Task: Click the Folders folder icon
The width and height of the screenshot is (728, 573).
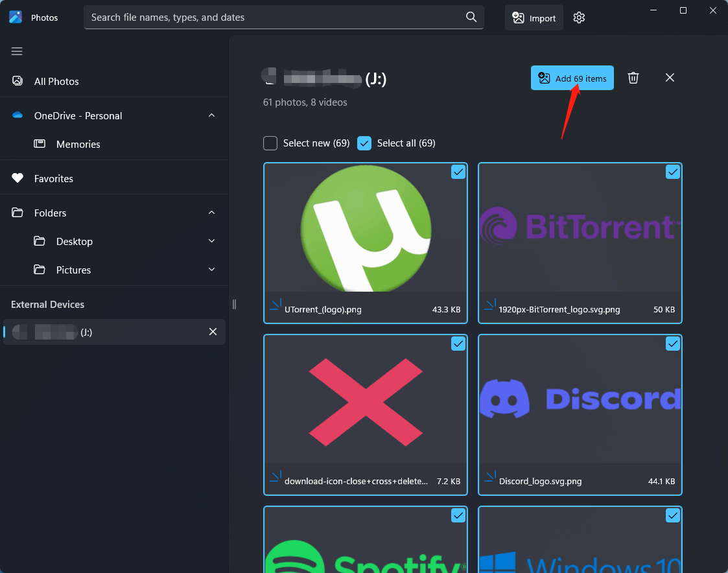Action: [17, 212]
